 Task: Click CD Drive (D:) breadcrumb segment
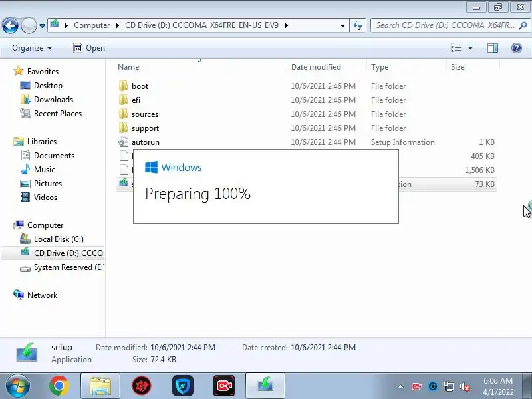(201, 25)
